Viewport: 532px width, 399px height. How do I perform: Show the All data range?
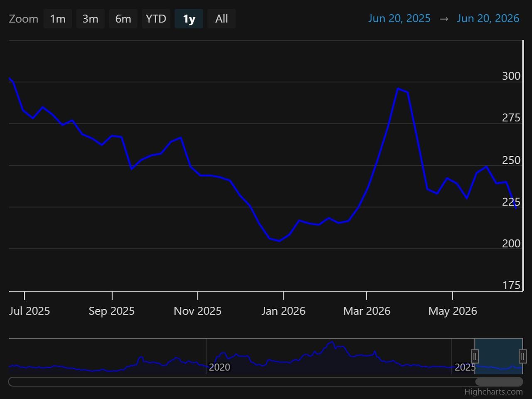pos(222,19)
